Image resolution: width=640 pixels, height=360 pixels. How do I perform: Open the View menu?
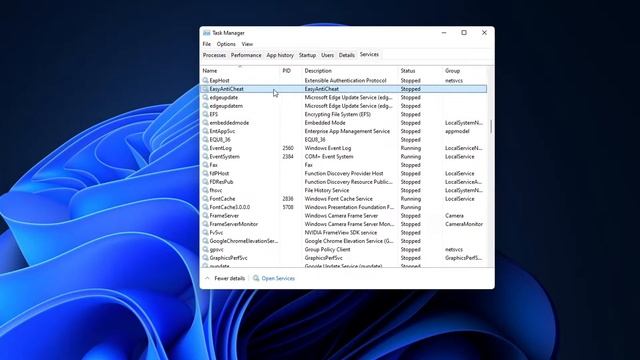point(247,44)
